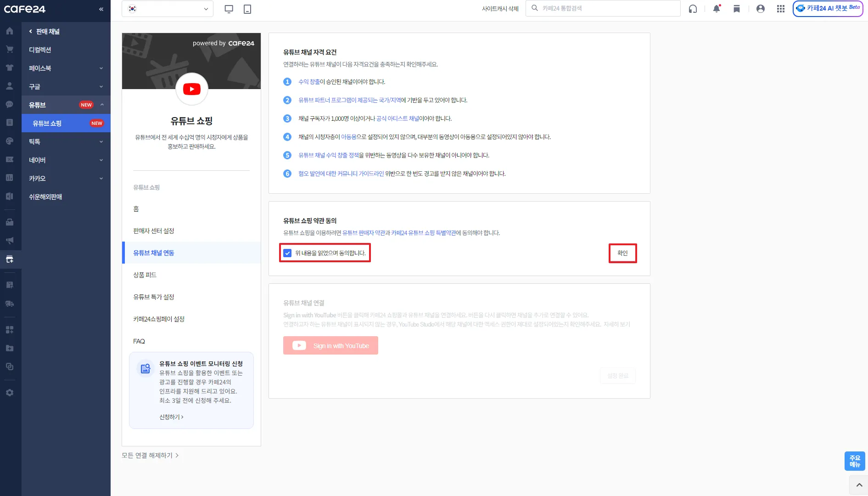Open the country flag language dropdown
Image resolution: width=868 pixels, height=496 pixels.
pos(168,9)
